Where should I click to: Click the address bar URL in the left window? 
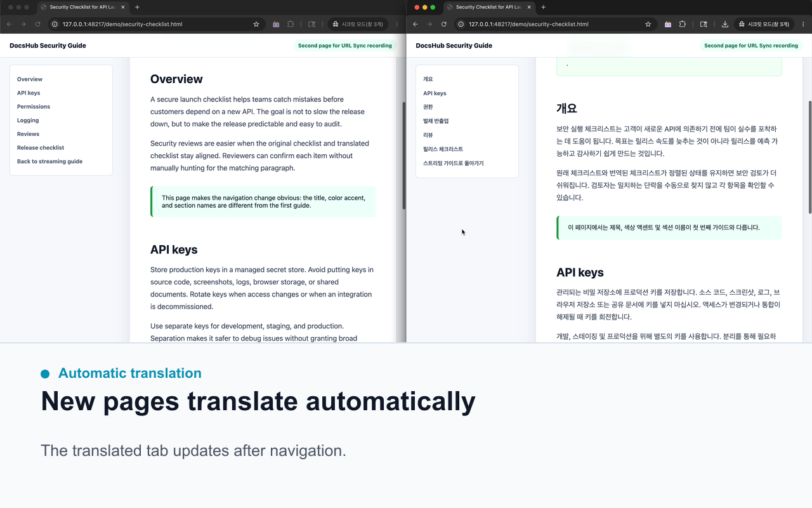(x=122, y=24)
